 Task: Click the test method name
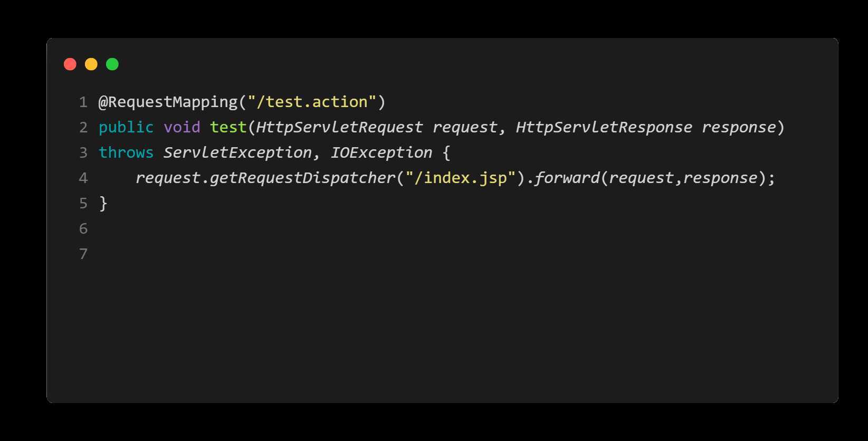(x=228, y=127)
